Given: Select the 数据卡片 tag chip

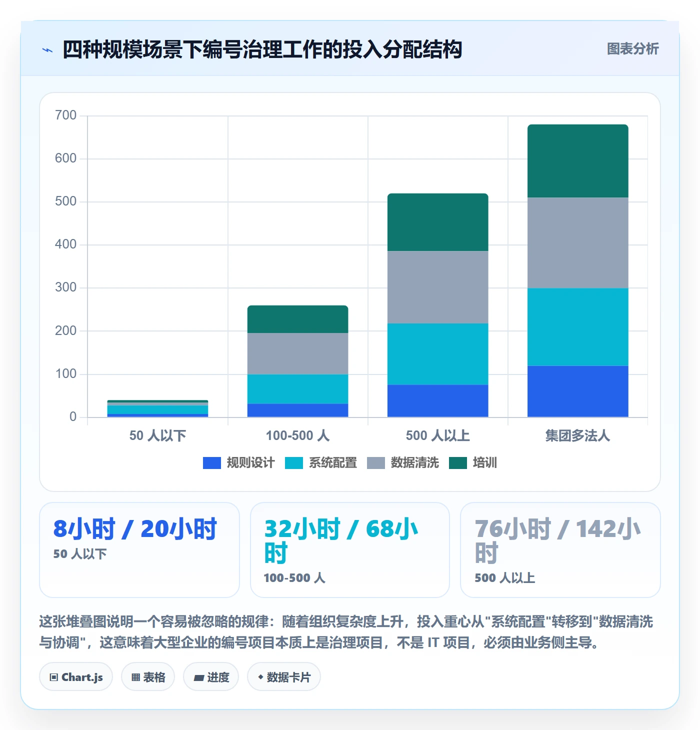Looking at the screenshot, I should coord(284,677).
